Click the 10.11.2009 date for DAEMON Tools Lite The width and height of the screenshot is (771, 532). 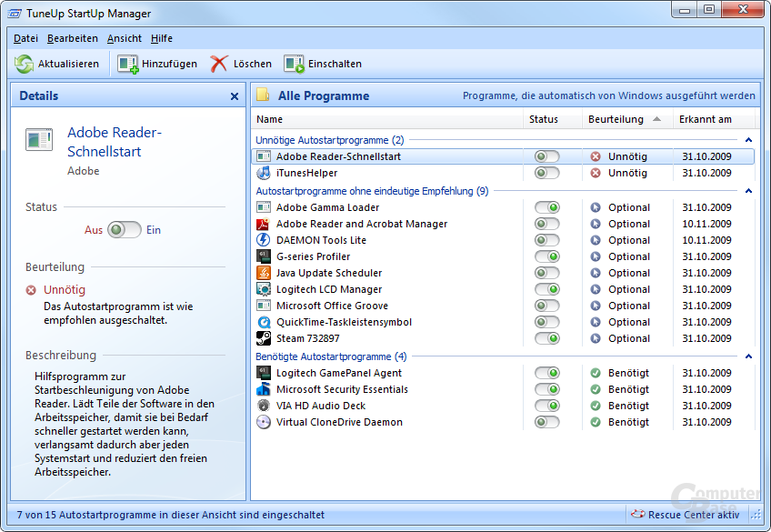click(x=706, y=240)
